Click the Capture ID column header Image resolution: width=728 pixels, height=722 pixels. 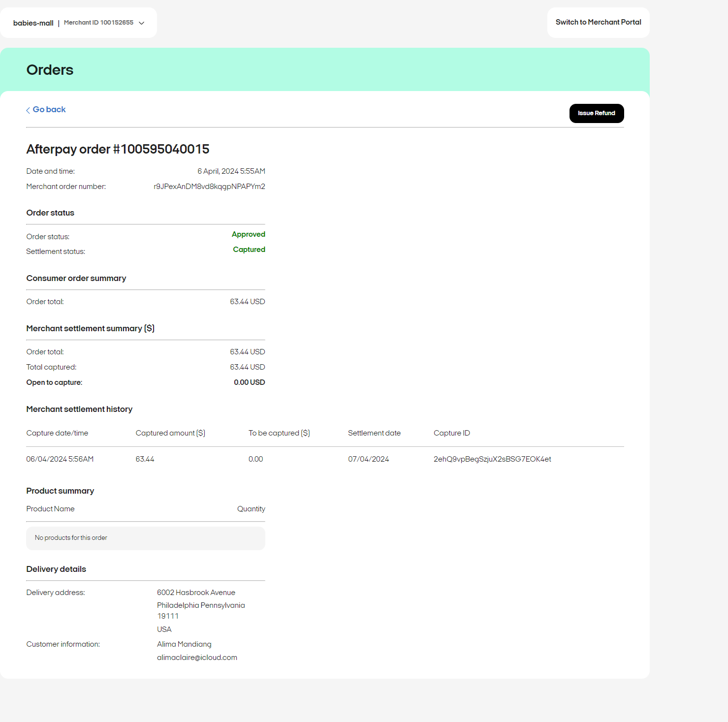[452, 433]
